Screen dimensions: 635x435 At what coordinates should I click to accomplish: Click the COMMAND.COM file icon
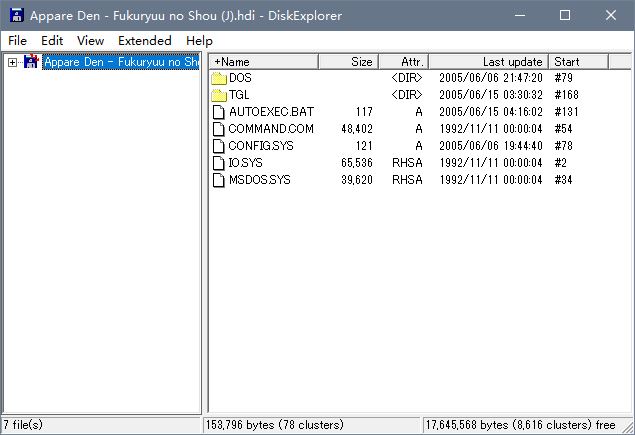[x=219, y=129]
